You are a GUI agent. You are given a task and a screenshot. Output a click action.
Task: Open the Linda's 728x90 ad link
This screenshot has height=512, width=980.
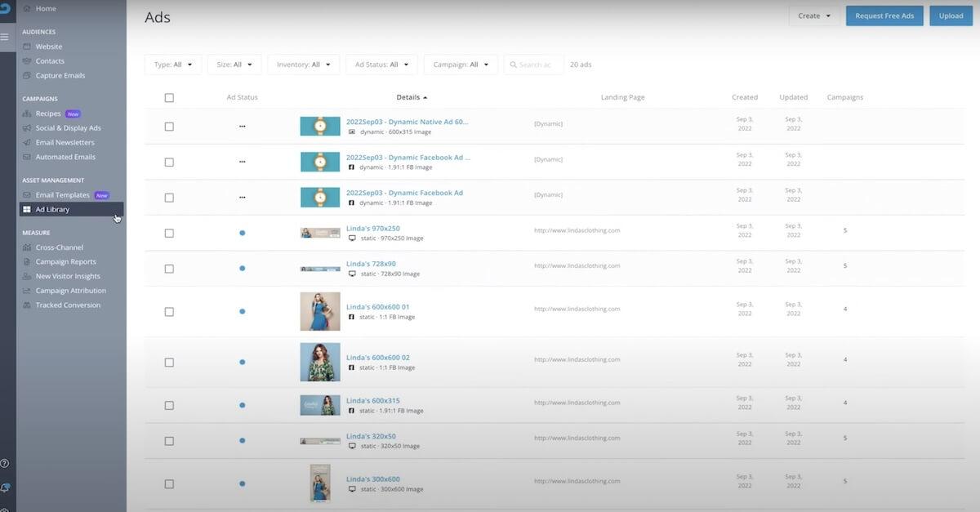tap(371, 264)
